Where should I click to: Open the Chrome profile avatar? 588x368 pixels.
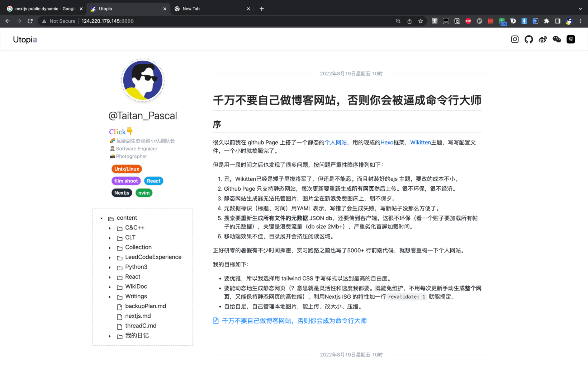coord(569,21)
